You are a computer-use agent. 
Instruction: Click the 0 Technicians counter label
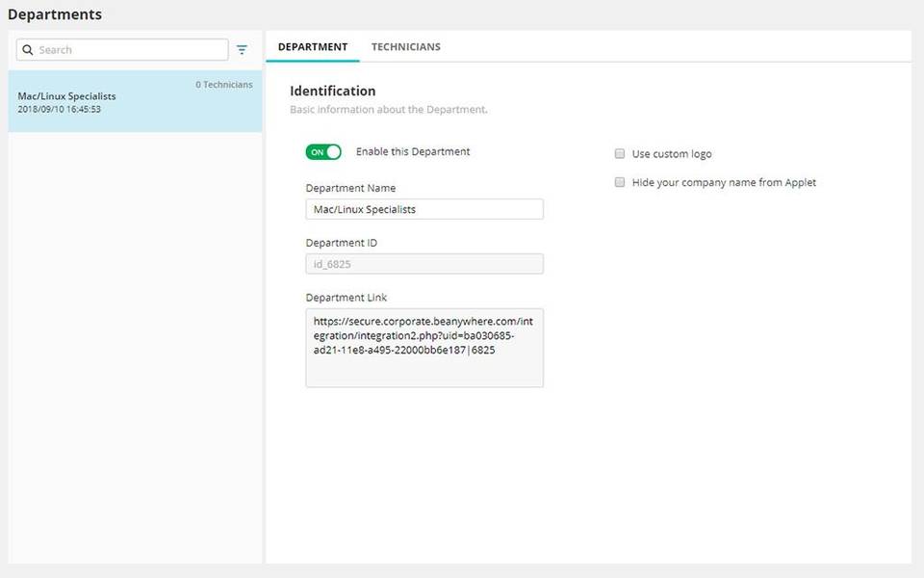coord(223,84)
